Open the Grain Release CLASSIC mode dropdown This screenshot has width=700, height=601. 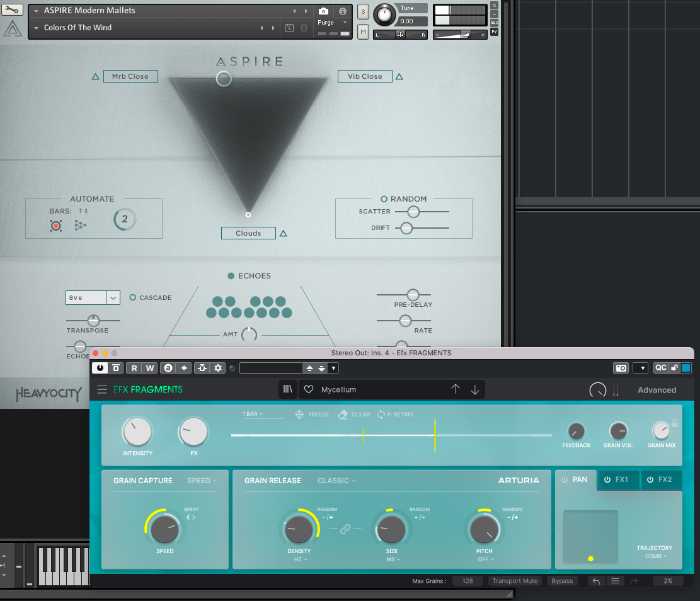click(337, 481)
